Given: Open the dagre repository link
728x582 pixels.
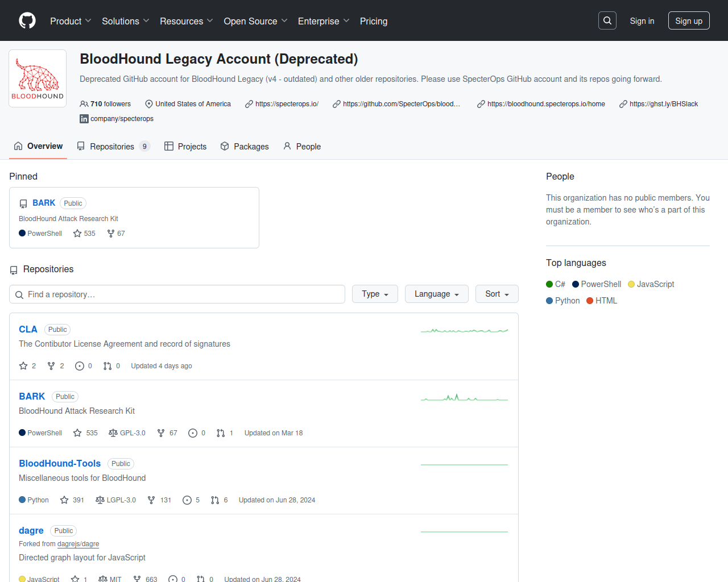Looking at the screenshot, I should coord(31,531).
